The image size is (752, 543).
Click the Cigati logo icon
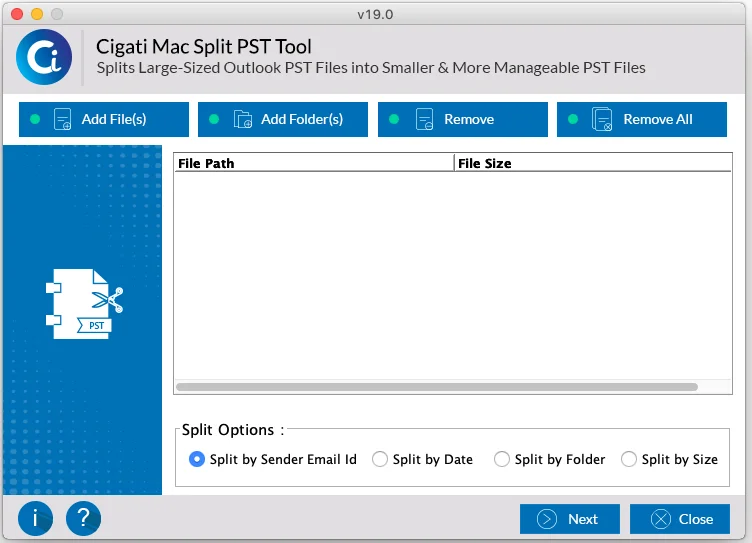[x=44, y=57]
